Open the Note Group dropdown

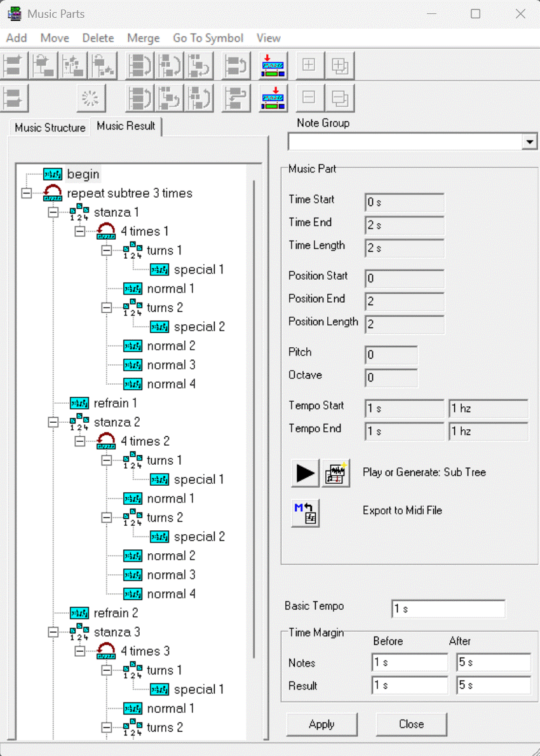coord(530,142)
